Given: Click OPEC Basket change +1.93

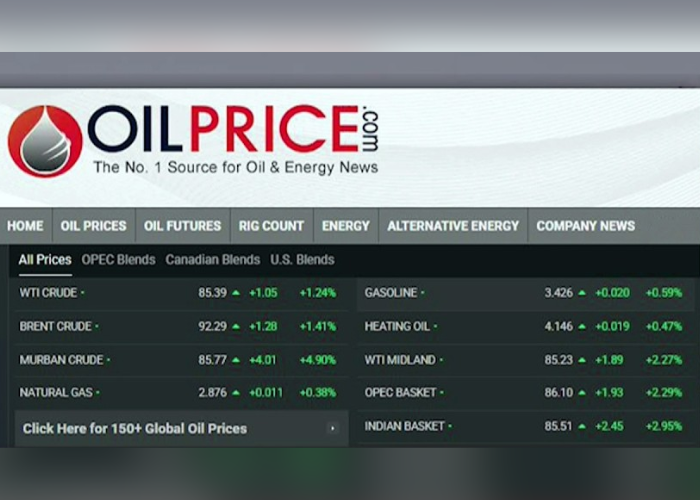Looking at the screenshot, I should [x=609, y=393].
